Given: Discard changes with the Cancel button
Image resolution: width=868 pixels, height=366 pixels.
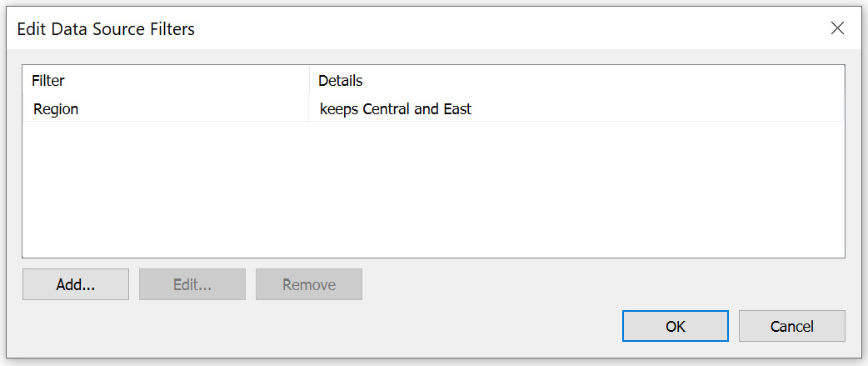Looking at the screenshot, I should tap(791, 326).
